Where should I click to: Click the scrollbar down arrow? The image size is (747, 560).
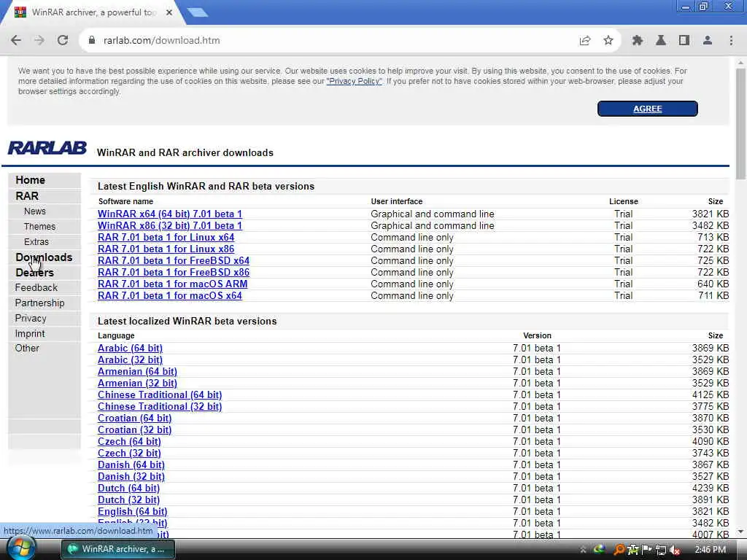point(740,532)
